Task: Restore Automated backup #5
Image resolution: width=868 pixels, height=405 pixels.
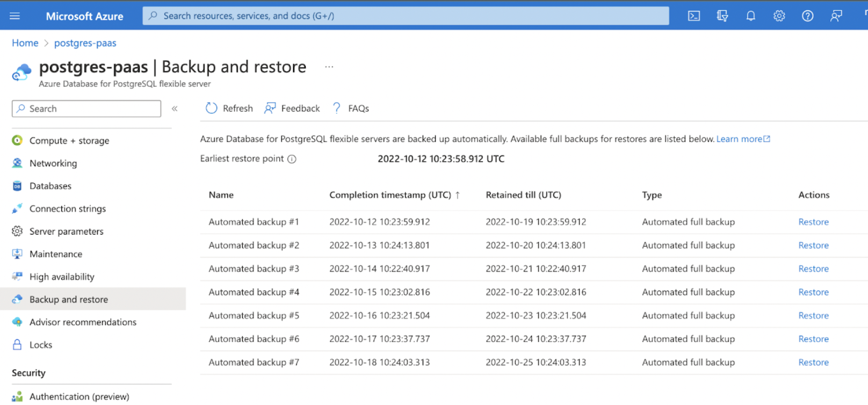Action: pos(813,315)
